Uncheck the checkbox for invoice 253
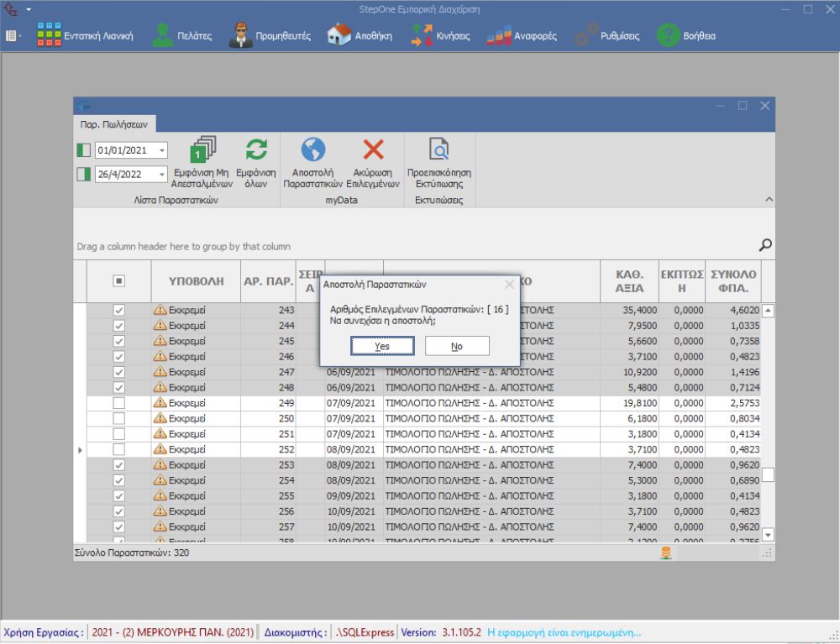The height and width of the screenshot is (644, 840). click(118, 465)
